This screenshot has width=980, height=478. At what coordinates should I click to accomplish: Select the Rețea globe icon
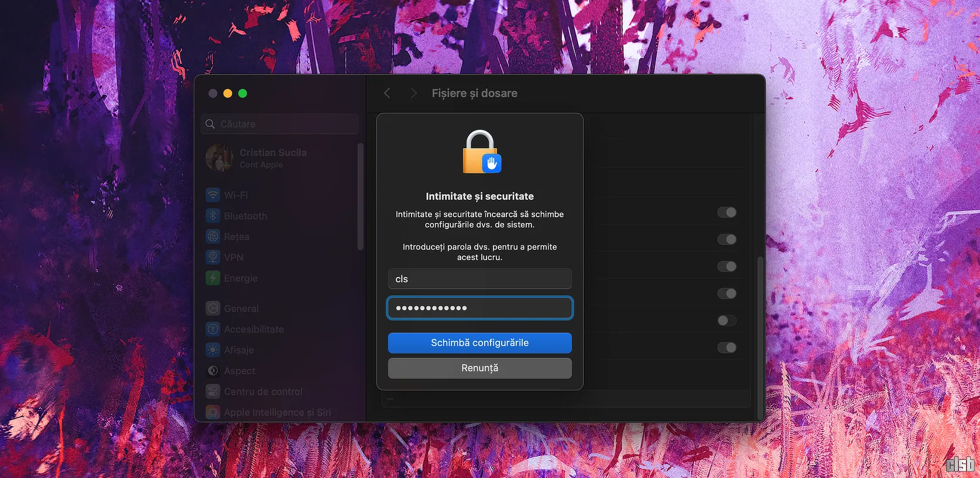coord(213,237)
